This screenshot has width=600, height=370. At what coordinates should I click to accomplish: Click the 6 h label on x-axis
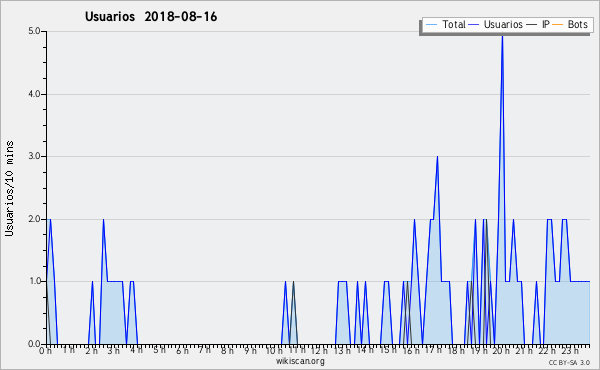pyautogui.click(x=182, y=350)
